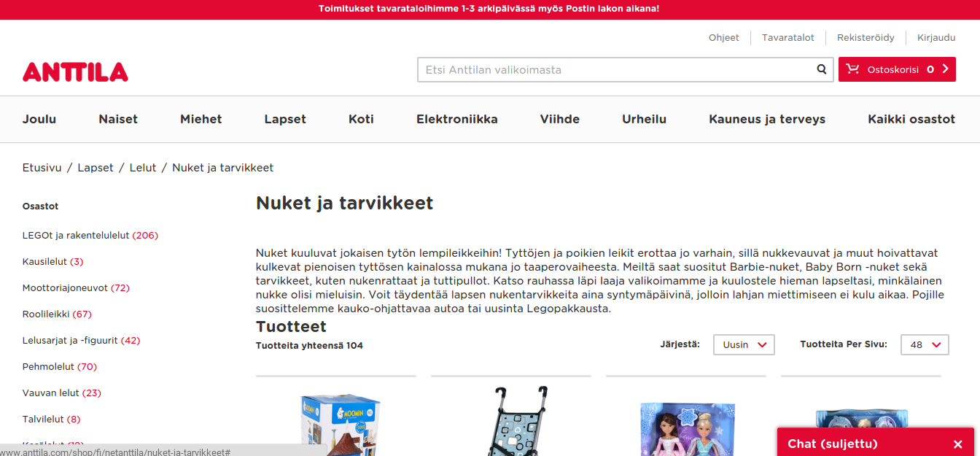Open the Tuotteita Per Sivu dropdown
The height and width of the screenshot is (456, 980).
pyautogui.click(x=925, y=344)
